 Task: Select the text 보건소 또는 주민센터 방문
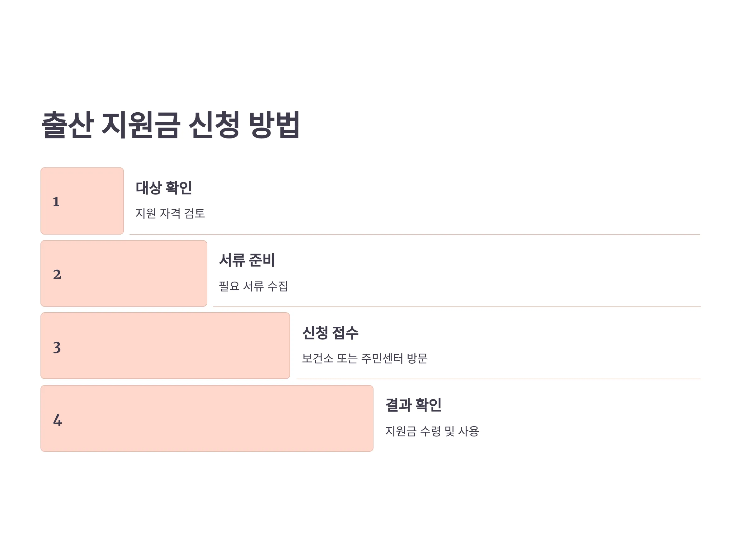[x=365, y=358]
